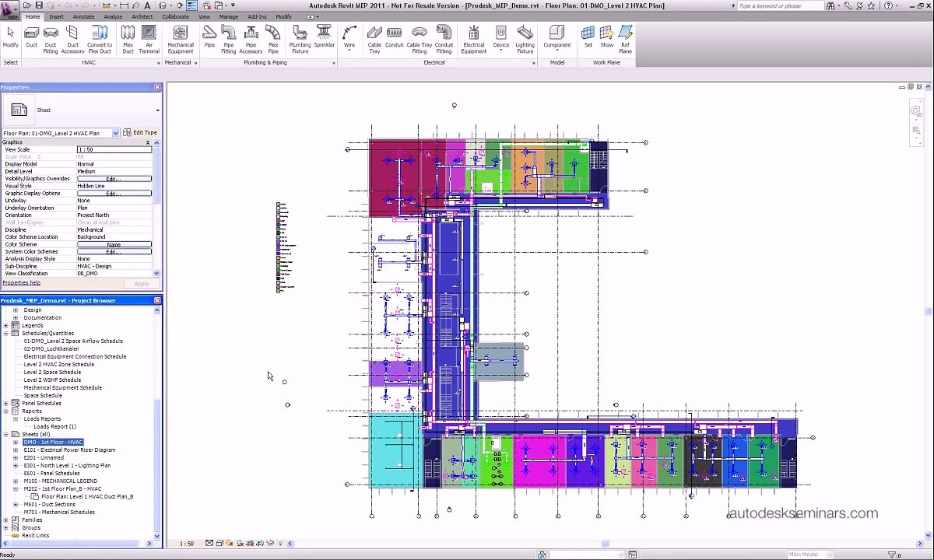The width and height of the screenshot is (934, 560).
Task: Select the Air Terminal tool
Action: point(149,39)
